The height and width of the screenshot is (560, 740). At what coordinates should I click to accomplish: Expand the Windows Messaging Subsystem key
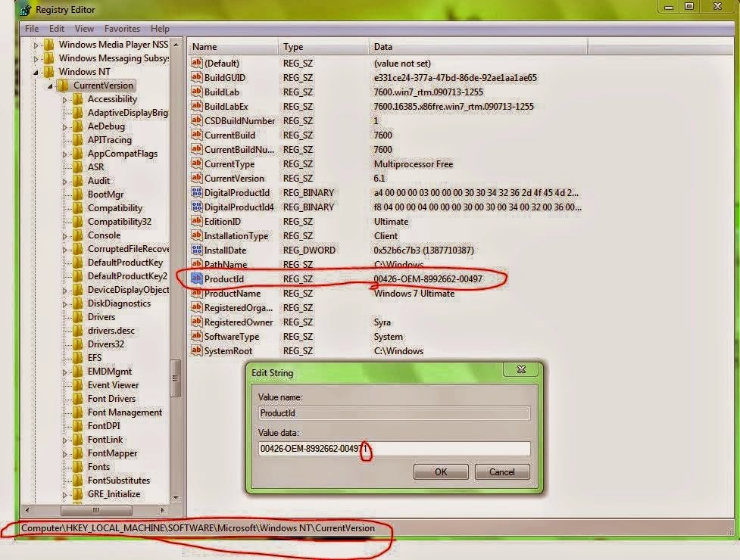click(x=36, y=59)
